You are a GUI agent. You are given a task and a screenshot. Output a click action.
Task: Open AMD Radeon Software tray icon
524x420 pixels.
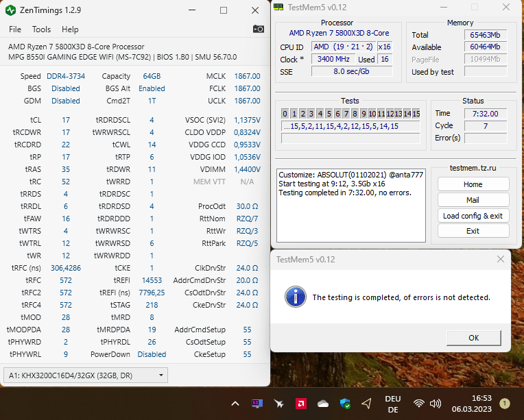point(301,404)
